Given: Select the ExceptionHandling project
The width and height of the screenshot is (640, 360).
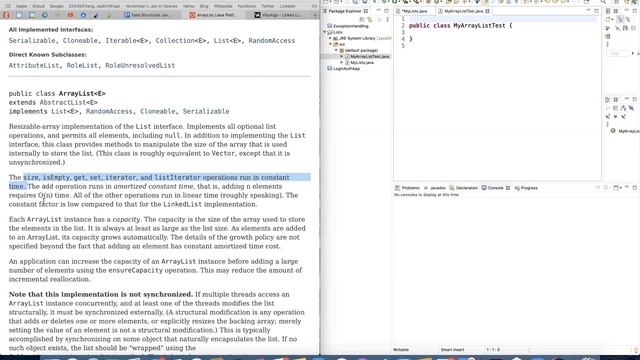Looking at the screenshot, I should coord(347,26).
